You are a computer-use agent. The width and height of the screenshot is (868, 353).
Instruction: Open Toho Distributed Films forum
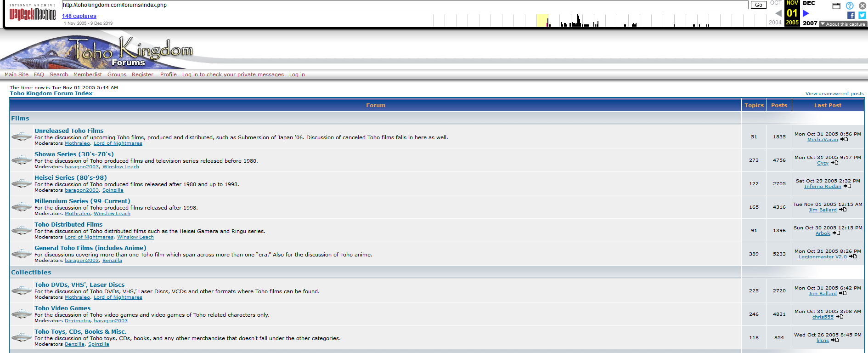[68, 225]
